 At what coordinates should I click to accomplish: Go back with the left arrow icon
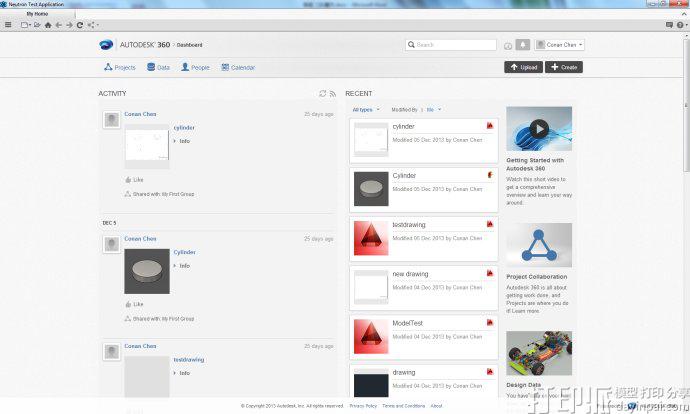click(x=59, y=25)
